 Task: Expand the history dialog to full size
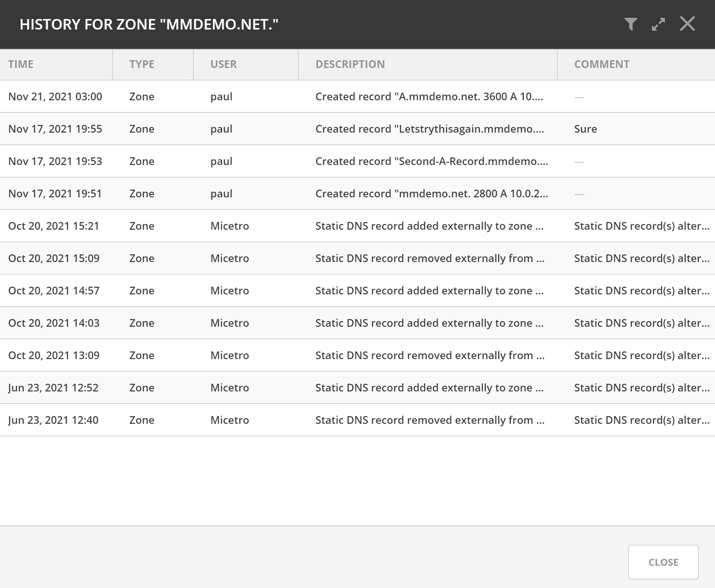[x=658, y=24]
